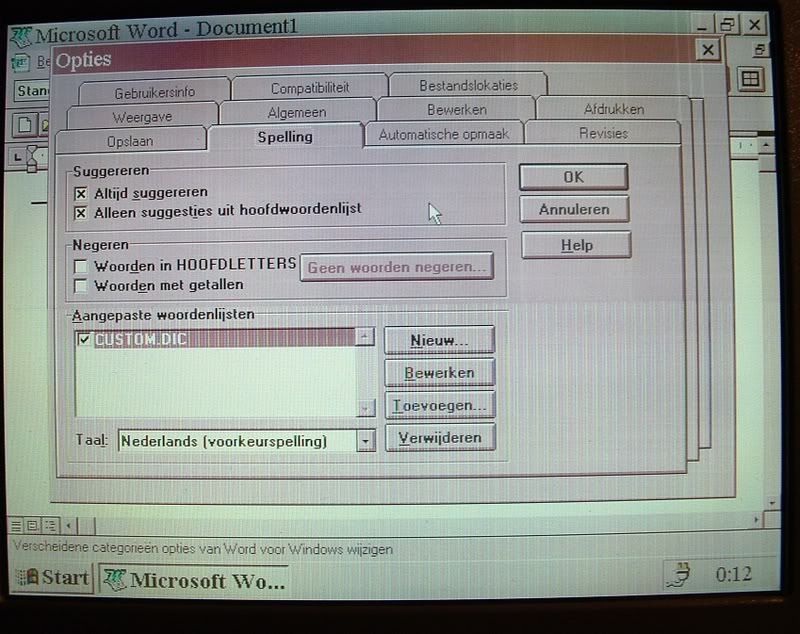Go to the Bestandslokaties tab

468,85
